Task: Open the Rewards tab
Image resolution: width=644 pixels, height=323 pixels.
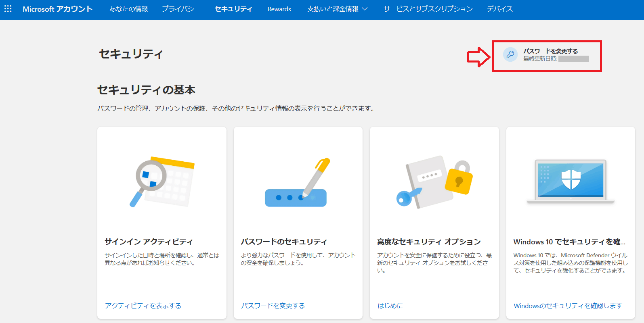Action: 279,9
